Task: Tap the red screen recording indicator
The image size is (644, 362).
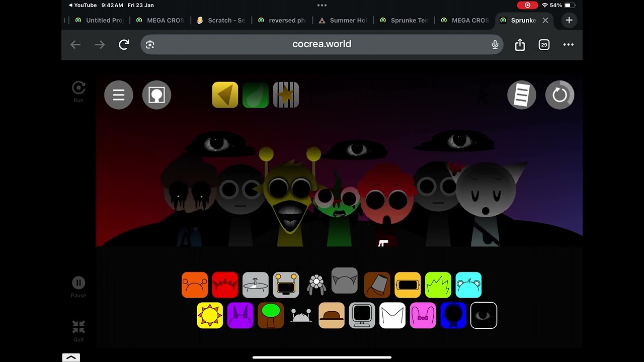Action: [x=527, y=5]
